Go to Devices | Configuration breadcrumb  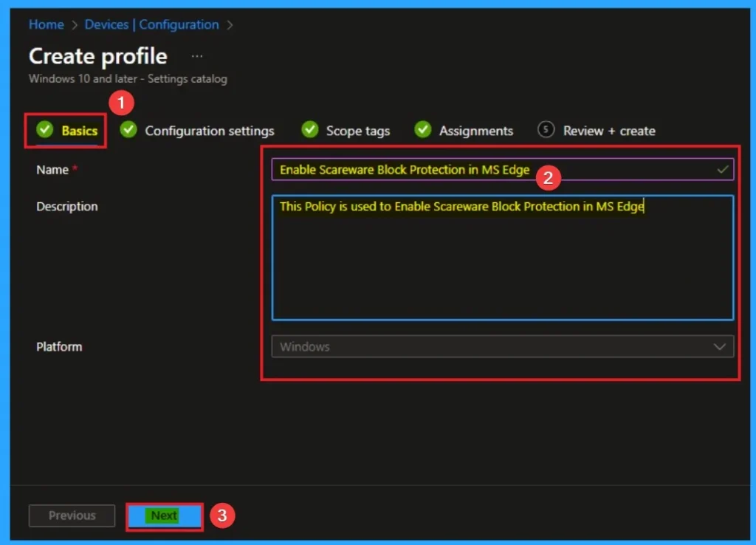[152, 24]
